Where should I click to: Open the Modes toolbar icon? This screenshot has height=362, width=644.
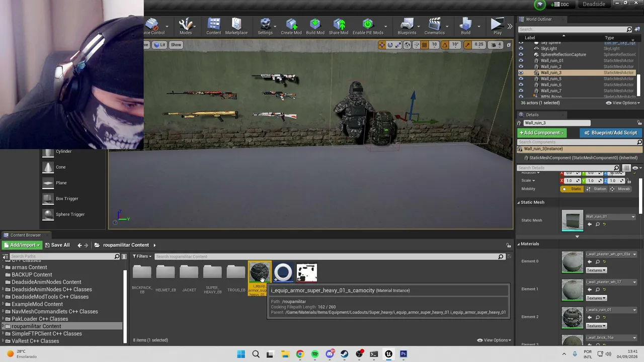pyautogui.click(x=186, y=27)
